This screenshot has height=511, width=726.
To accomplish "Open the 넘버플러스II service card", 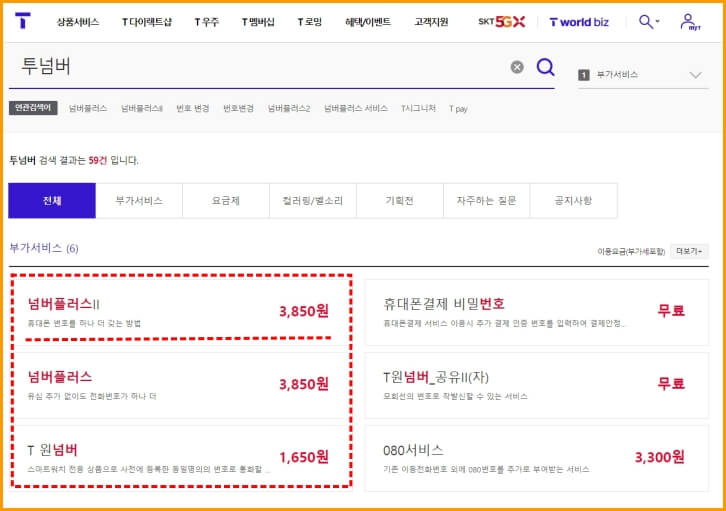I will pos(181,312).
